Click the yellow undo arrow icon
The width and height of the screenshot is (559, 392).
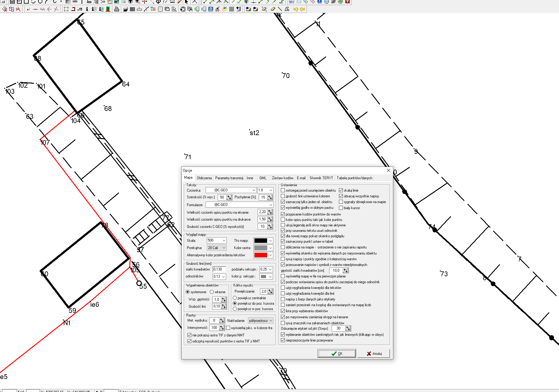(x=295, y=9)
